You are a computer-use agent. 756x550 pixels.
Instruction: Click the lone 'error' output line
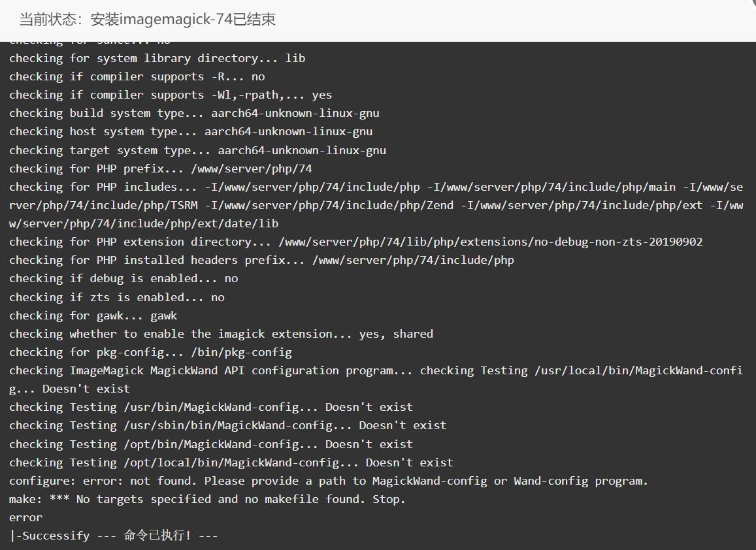(x=25, y=518)
